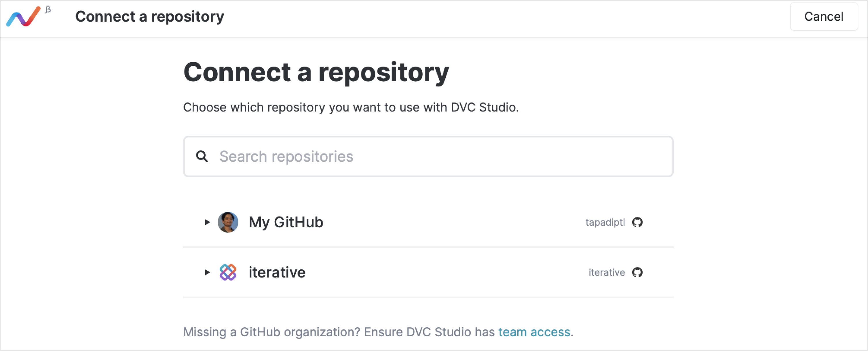Click the My GitHub user avatar
This screenshot has height=351, width=868.
(x=228, y=222)
